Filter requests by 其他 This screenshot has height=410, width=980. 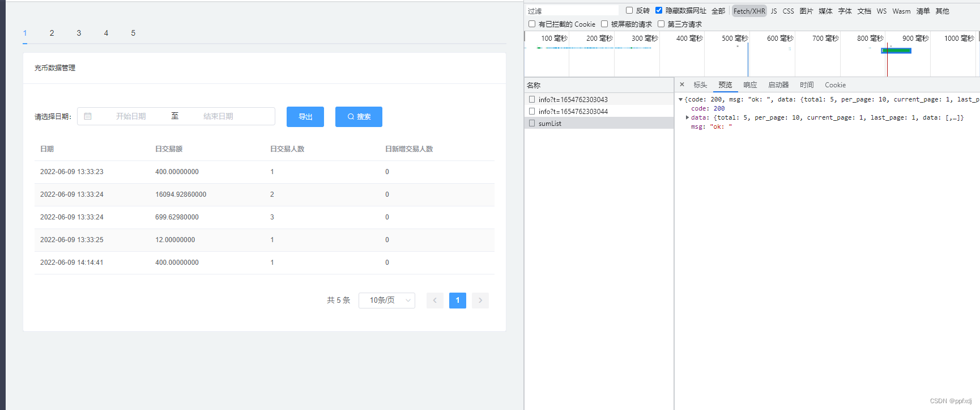pos(943,11)
